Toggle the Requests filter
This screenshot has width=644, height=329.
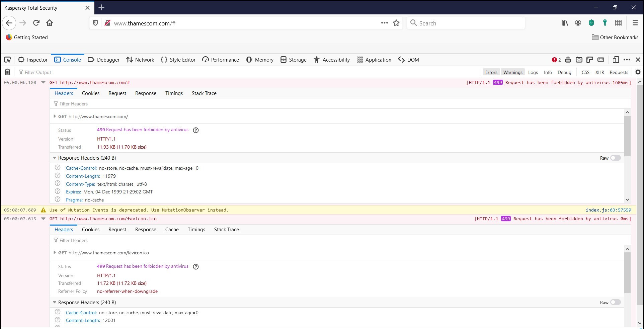(619, 72)
